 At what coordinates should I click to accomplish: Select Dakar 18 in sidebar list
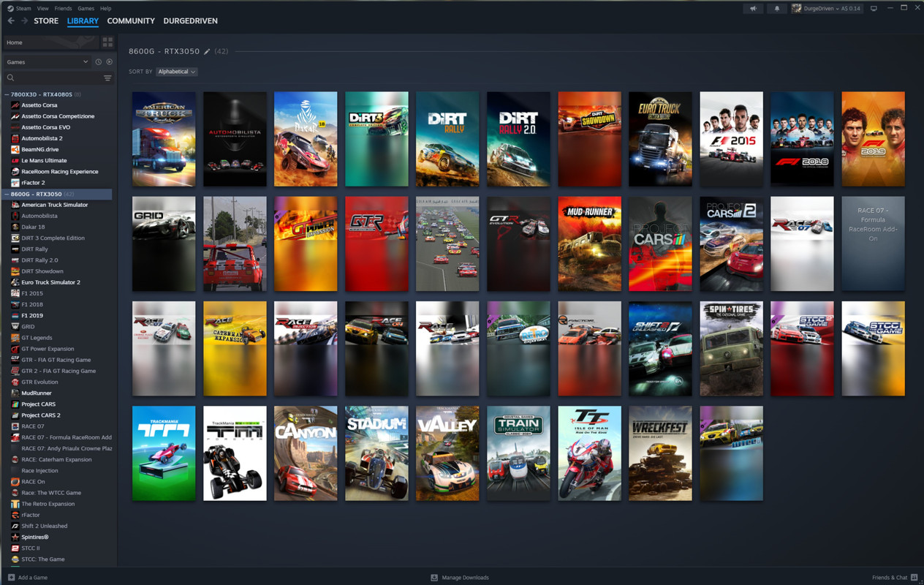pyautogui.click(x=33, y=227)
